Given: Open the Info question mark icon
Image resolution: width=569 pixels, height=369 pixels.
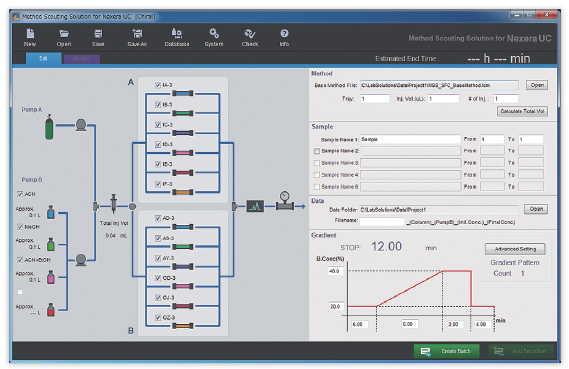Looking at the screenshot, I should [x=284, y=33].
